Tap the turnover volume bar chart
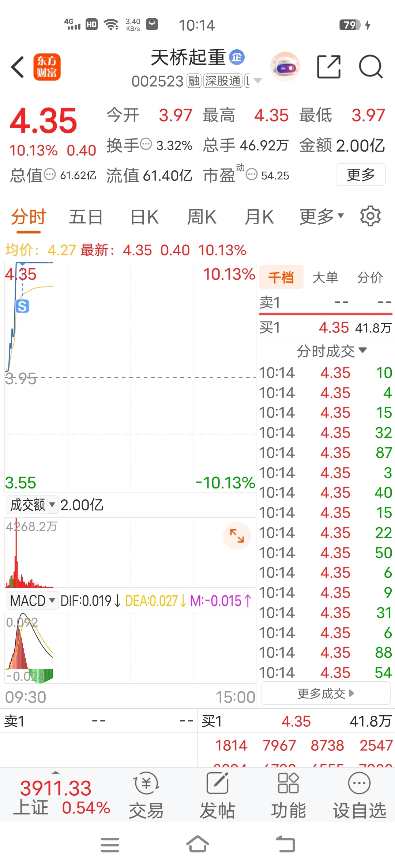395x868 pixels. coord(130,552)
